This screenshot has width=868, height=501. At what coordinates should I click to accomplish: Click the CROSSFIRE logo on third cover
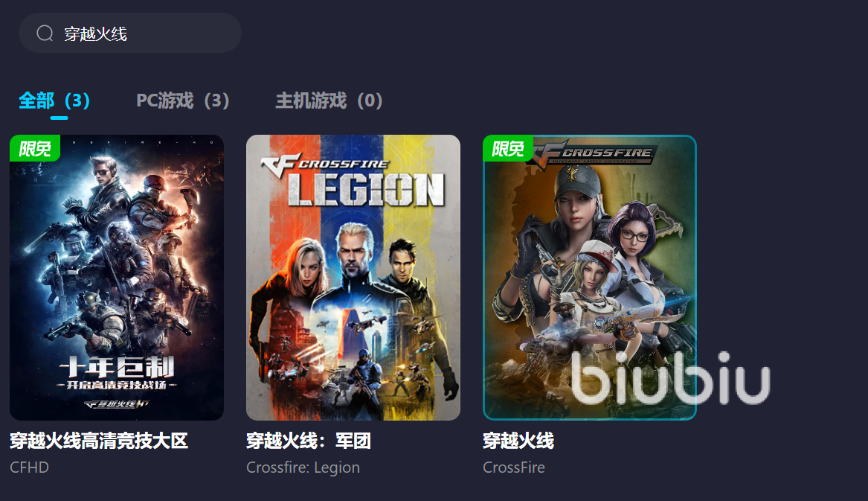(x=595, y=153)
